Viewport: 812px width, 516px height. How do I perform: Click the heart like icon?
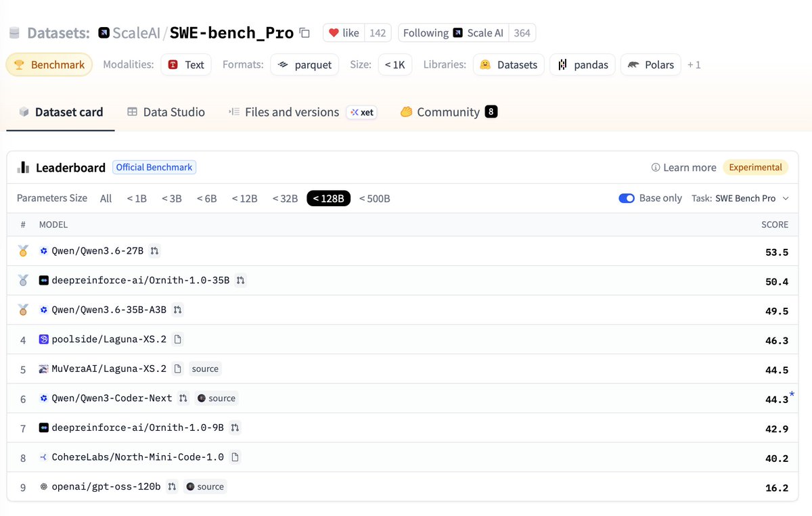(334, 33)
